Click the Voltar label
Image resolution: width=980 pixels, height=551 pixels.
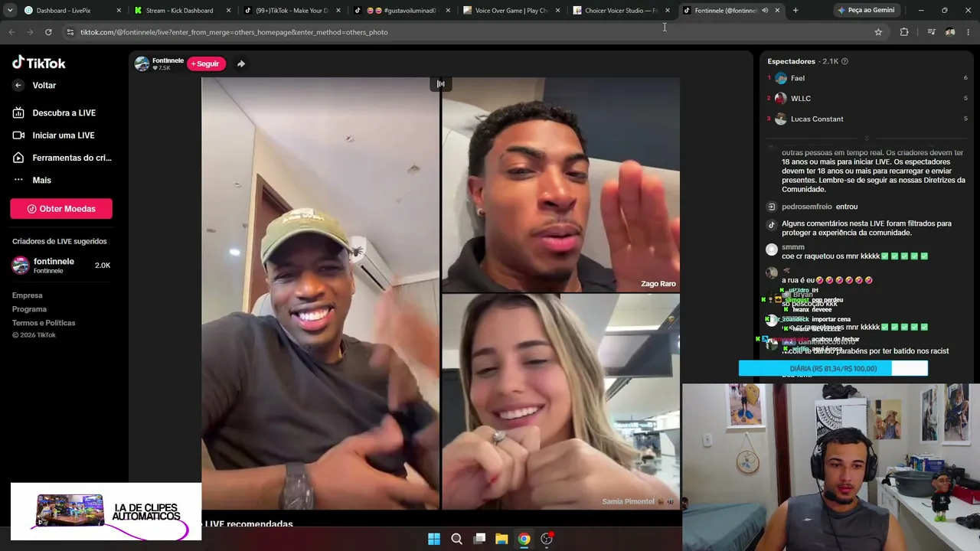click(44, 86)
